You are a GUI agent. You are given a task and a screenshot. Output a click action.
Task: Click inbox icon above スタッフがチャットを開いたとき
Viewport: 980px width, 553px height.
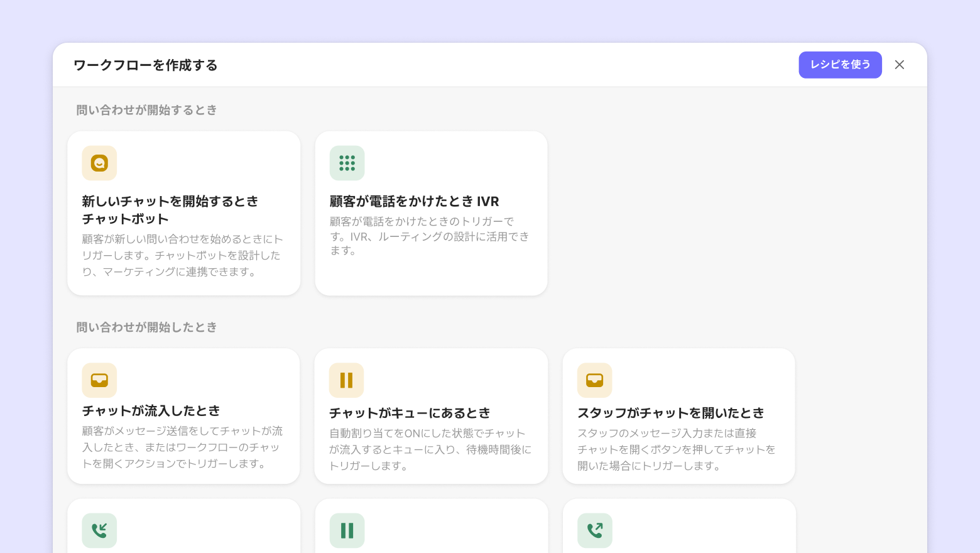594,380
